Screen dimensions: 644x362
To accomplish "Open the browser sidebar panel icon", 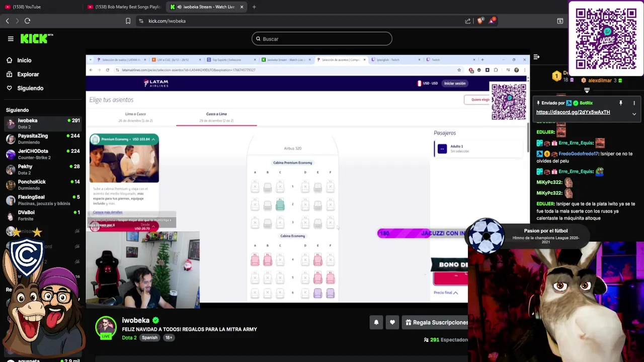I will pyautogui.click(x=560, y=21).
